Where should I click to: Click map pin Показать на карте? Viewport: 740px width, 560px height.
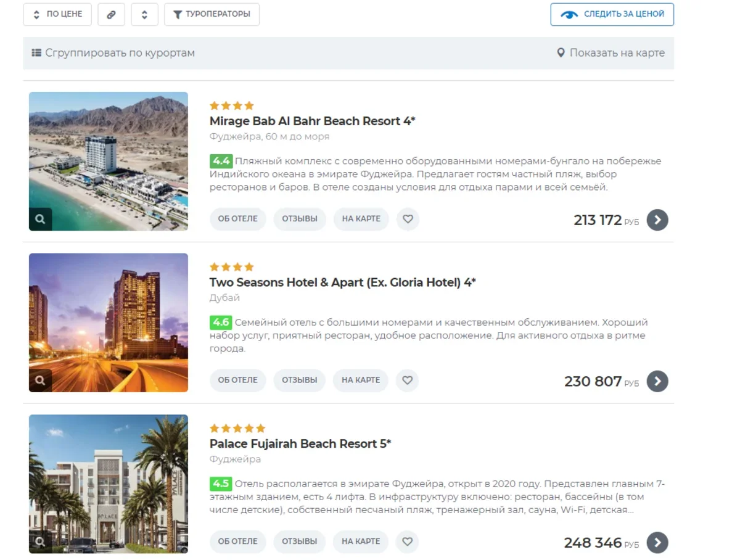[610, 53]
